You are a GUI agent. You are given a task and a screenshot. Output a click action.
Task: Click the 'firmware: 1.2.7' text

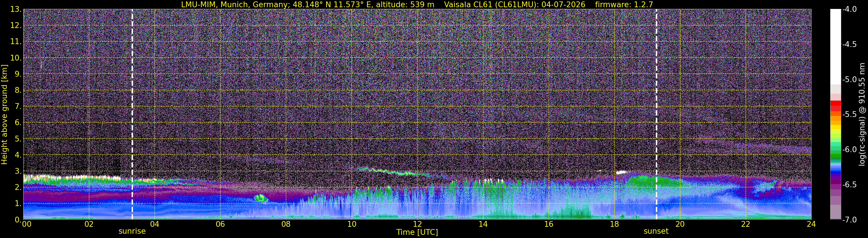pos(624,4)
